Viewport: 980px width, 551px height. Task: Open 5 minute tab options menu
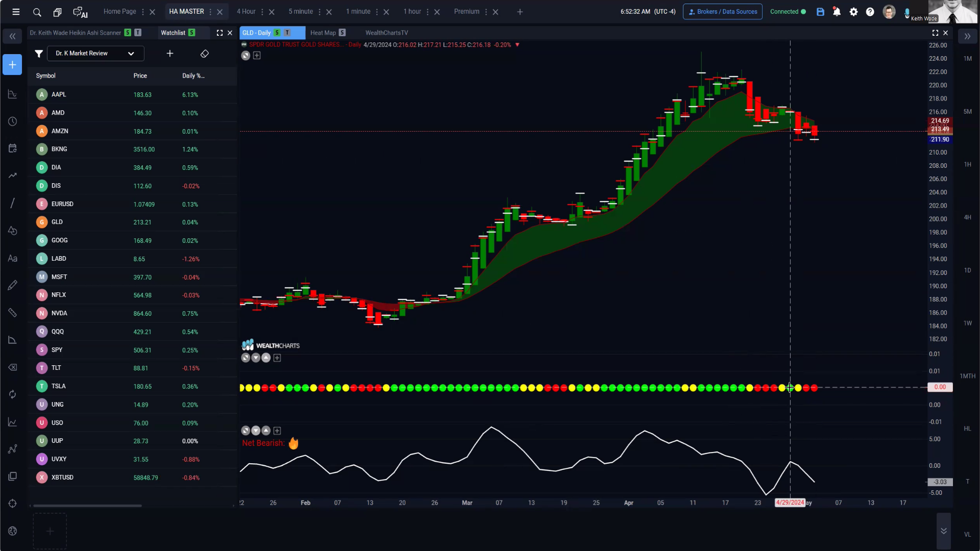320,12
